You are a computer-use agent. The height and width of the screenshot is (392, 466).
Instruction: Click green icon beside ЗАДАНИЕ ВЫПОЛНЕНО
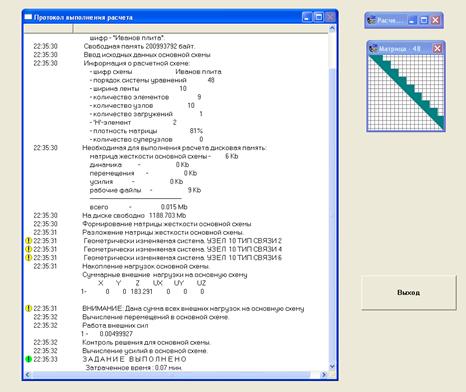(x=29, y=359)
